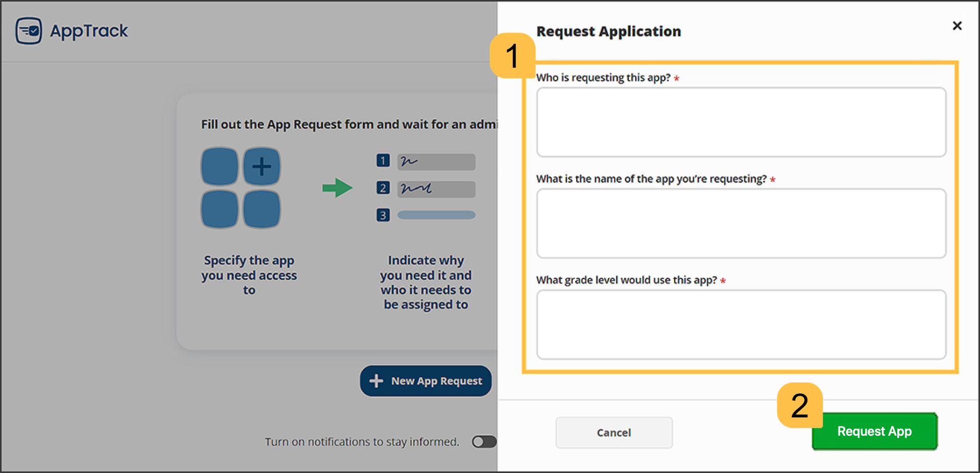Screen dimensions: 980x473
Task: Click the yellow callout badge numbered 2
Action: pos(799,405)
